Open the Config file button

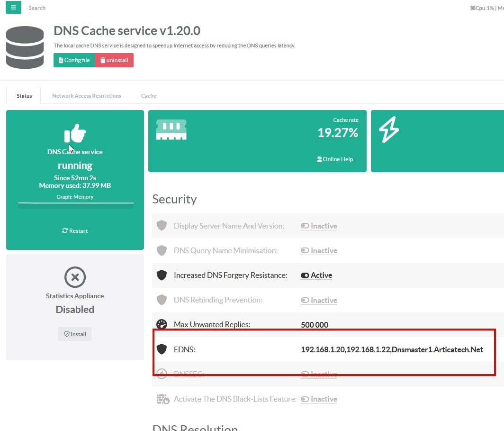[74, 60]
